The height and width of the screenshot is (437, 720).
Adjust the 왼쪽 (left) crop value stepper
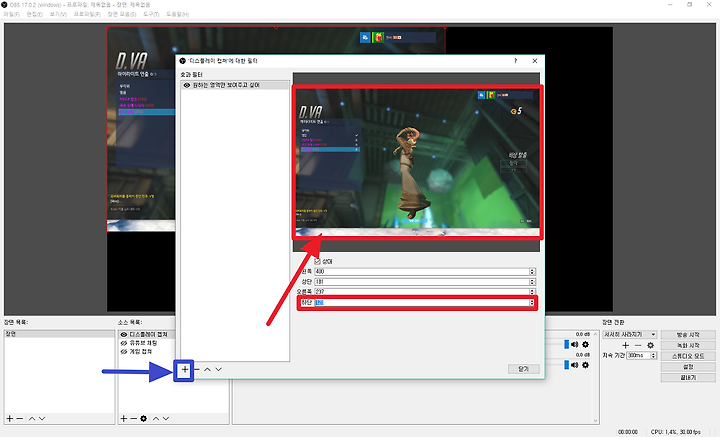tap(532, 272)
